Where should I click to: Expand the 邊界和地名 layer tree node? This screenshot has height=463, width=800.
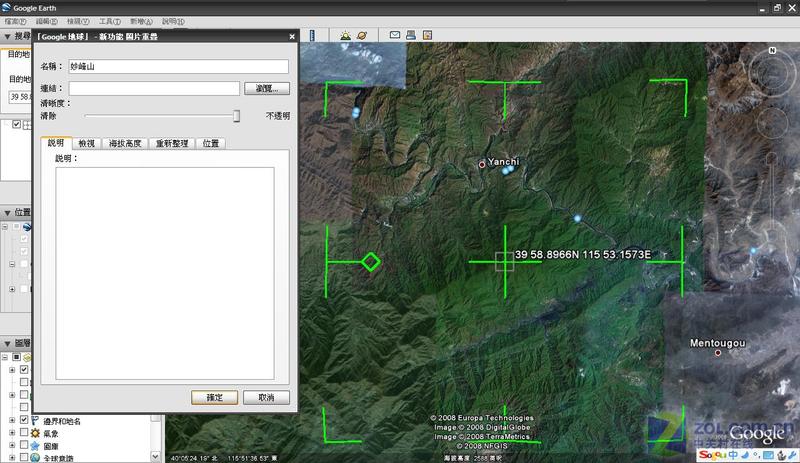click(x=12, y=420)
